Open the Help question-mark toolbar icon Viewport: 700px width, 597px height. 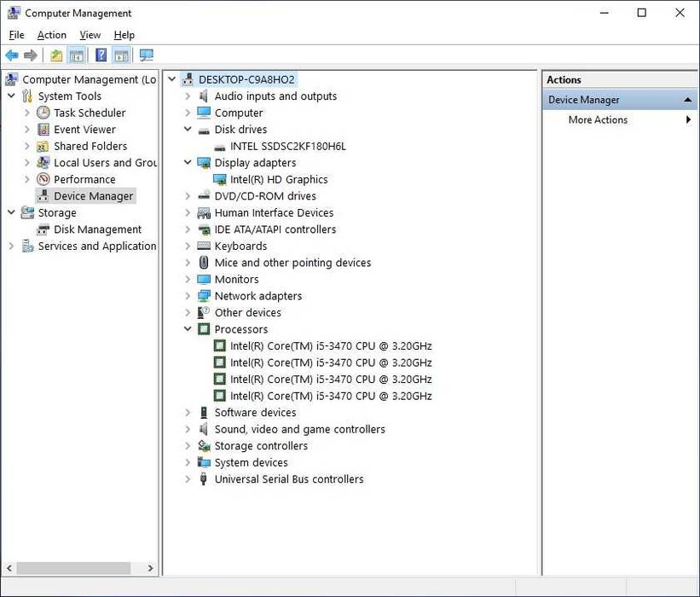(x=101, y=55)
